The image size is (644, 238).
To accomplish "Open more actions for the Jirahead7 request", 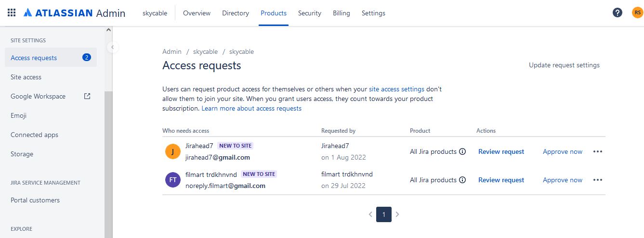I will click(598, 151).
